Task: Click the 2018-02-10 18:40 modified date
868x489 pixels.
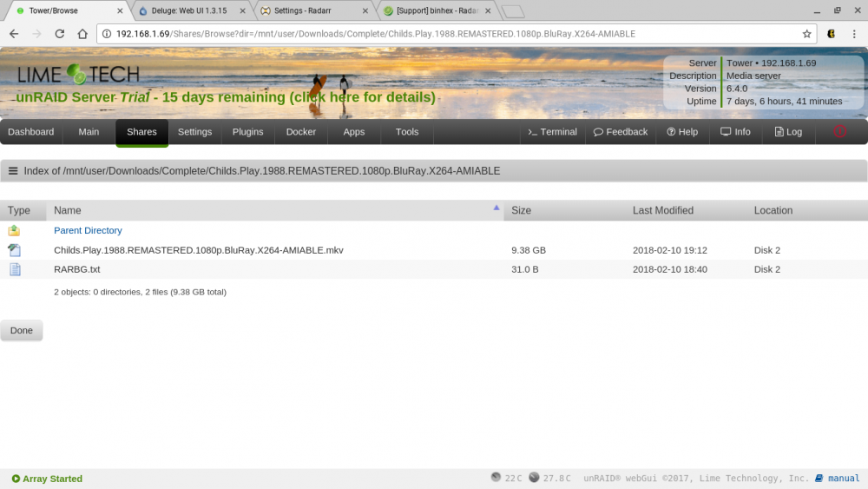Action: [670, 270]
